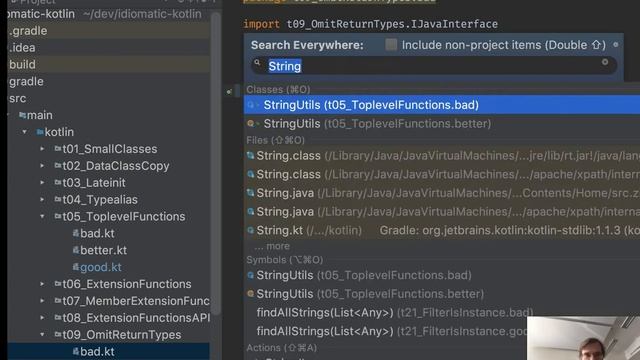Click file icon beside first String.class
The image size is (640, 360).
(x=251, y=156)
